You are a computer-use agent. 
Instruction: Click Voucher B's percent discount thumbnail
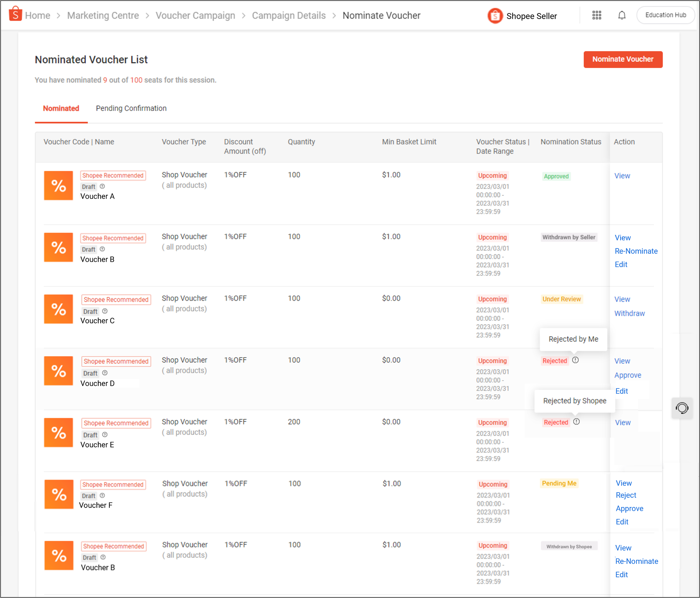tap(58, 247)
